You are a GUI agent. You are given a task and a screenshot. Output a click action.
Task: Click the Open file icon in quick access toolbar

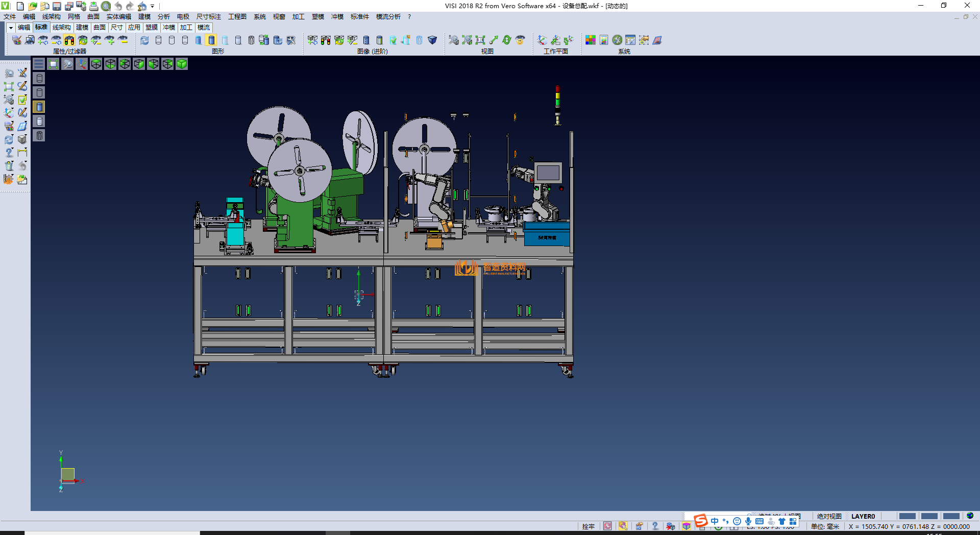click(33, 6)
